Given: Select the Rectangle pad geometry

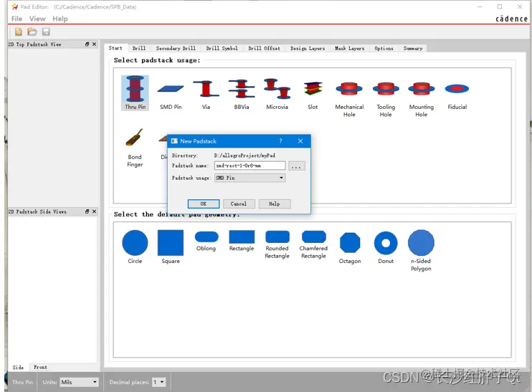Looking at the screenshot, I should pyautogui.click(x=242, y=241).
